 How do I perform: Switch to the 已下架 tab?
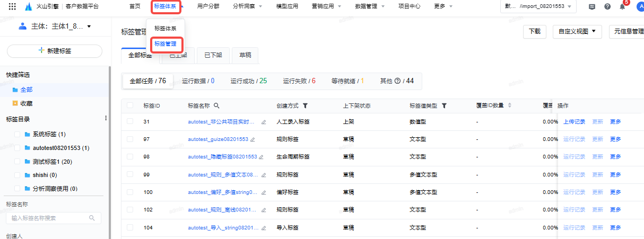pyautogui.click(x=213, y=55)
